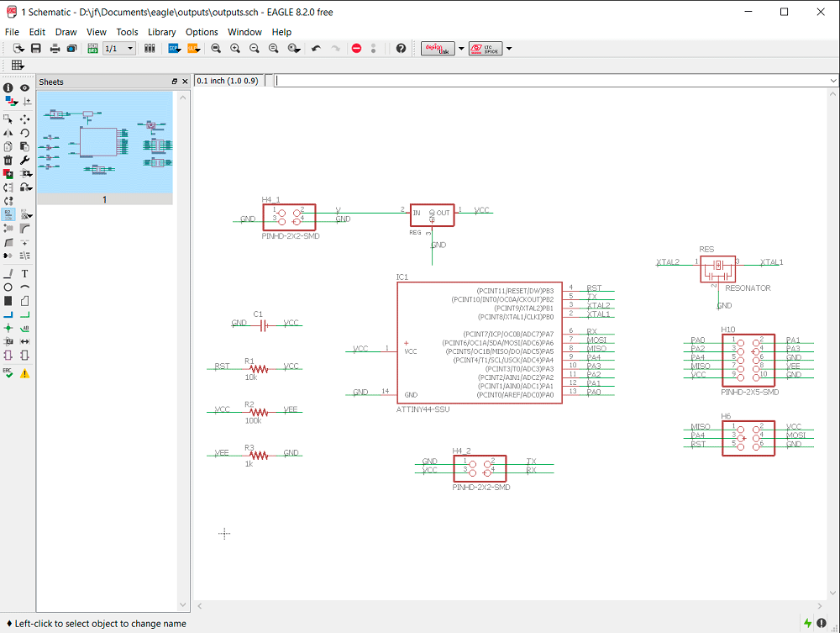Activate the highlighted Name tool
This screenshot has width=840, height=633.
pos(8,215)
